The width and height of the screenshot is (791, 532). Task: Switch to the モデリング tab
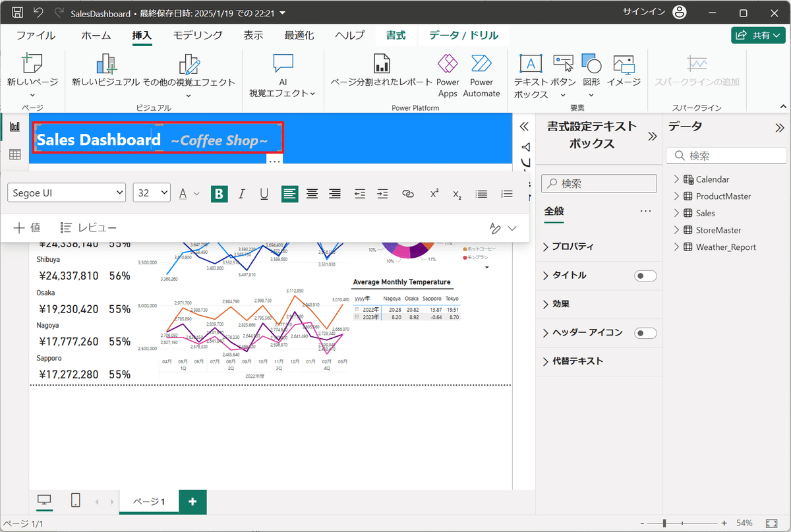pyautogui.click(x=198, y=36)
